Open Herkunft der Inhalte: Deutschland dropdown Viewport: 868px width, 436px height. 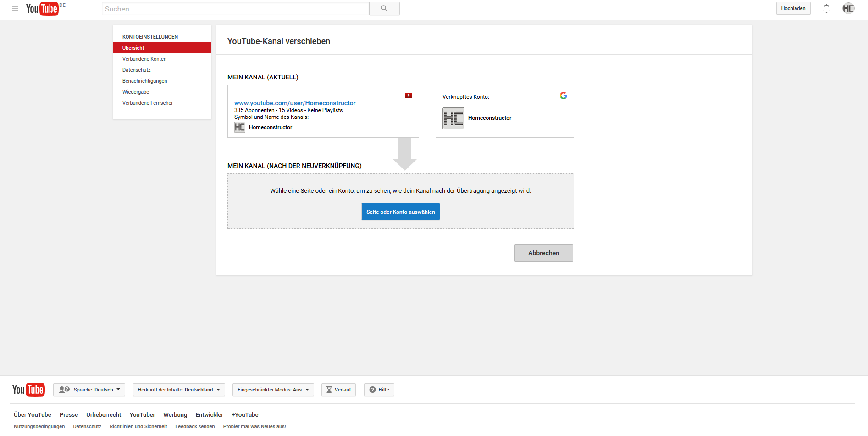(x=179, y=390)
